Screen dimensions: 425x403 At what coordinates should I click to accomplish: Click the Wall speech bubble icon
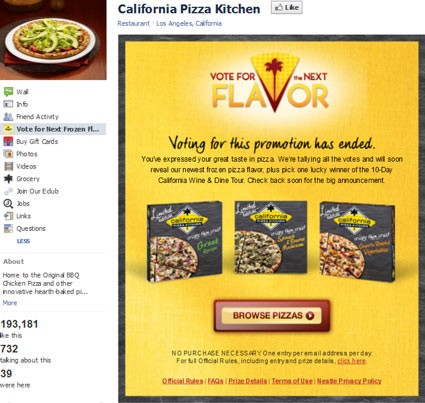[8, 92]
